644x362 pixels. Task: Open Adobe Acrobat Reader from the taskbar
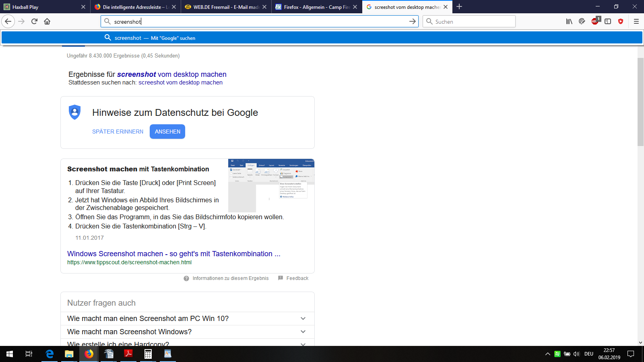coord(128,354)
